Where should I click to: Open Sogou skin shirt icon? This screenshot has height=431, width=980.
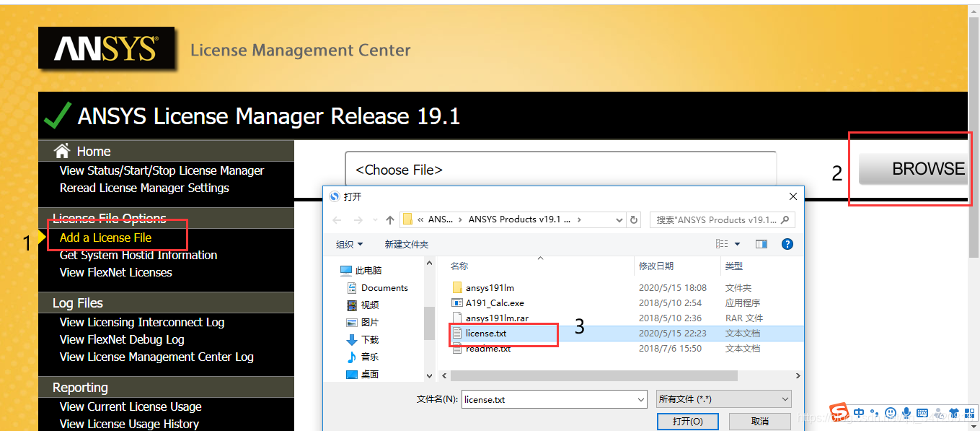coord(954,412)
